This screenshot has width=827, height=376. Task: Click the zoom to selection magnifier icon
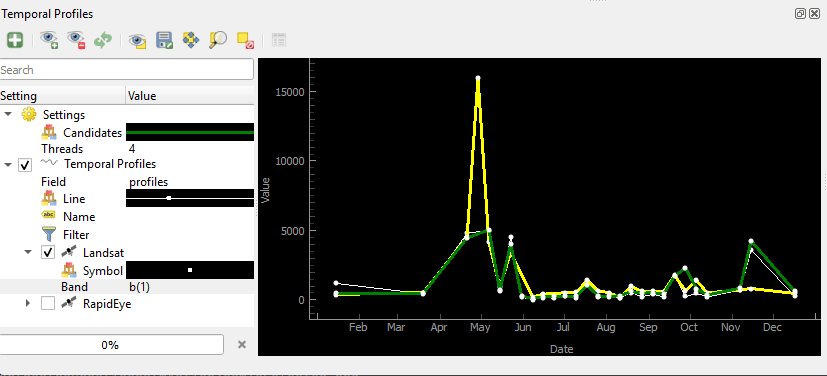click(x=218, y=40)
